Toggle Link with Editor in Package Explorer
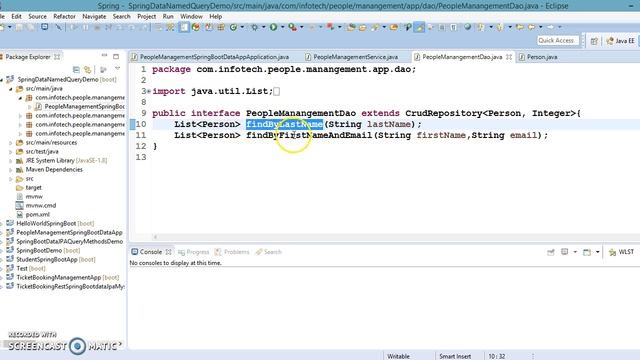This screenshot has height=360, width=640. (x=87, y=70)
